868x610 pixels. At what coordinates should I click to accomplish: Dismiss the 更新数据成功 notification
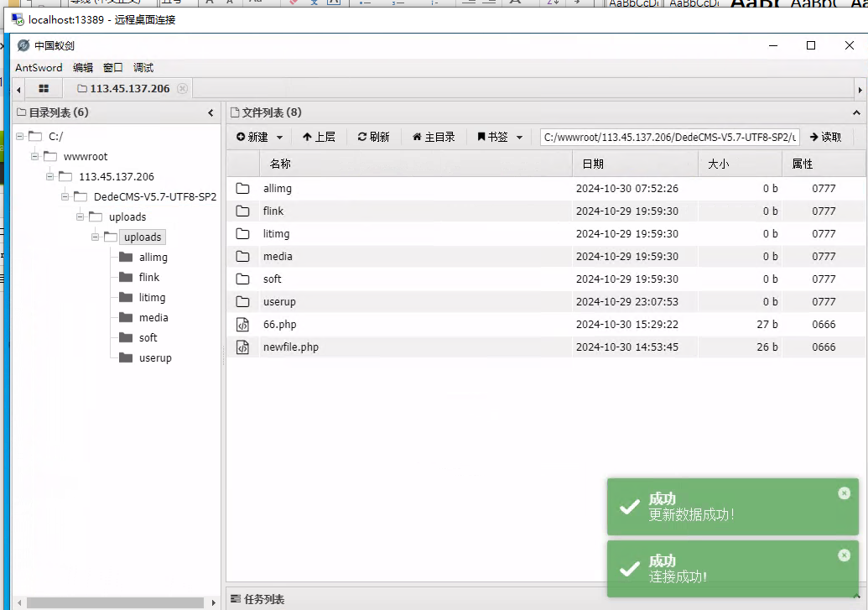844,493
